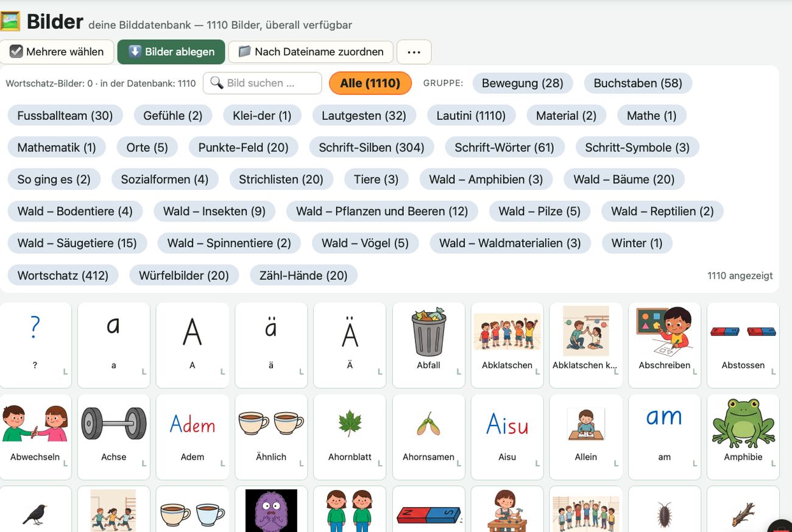Select the Würfelbilder (20) group chip
Screen dimensions: 792x532
(184, 275)
